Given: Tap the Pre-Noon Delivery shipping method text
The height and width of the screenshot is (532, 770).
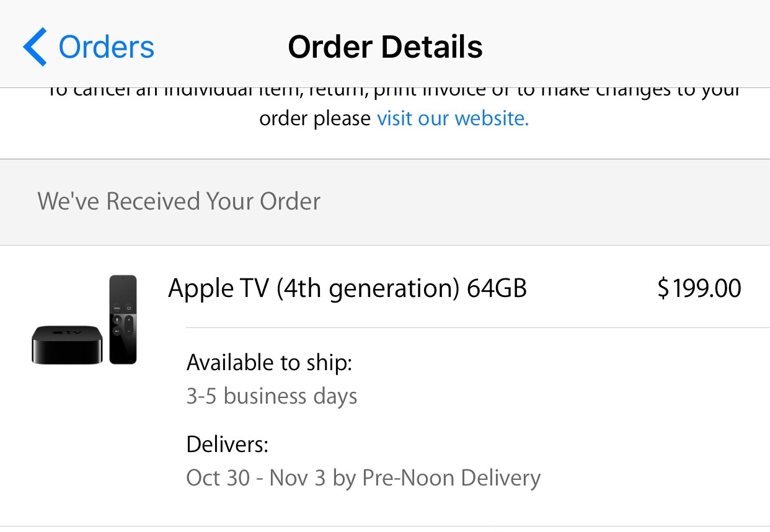Looking at the screenshot, I should pyautogui.click(x=451, y=477).
